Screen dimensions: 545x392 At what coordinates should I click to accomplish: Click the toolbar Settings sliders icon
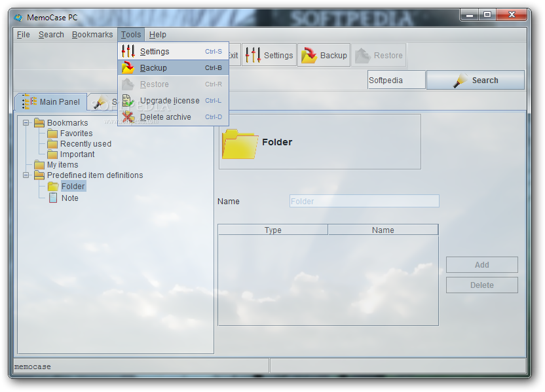pyautogui.click(x=253, y=55)
